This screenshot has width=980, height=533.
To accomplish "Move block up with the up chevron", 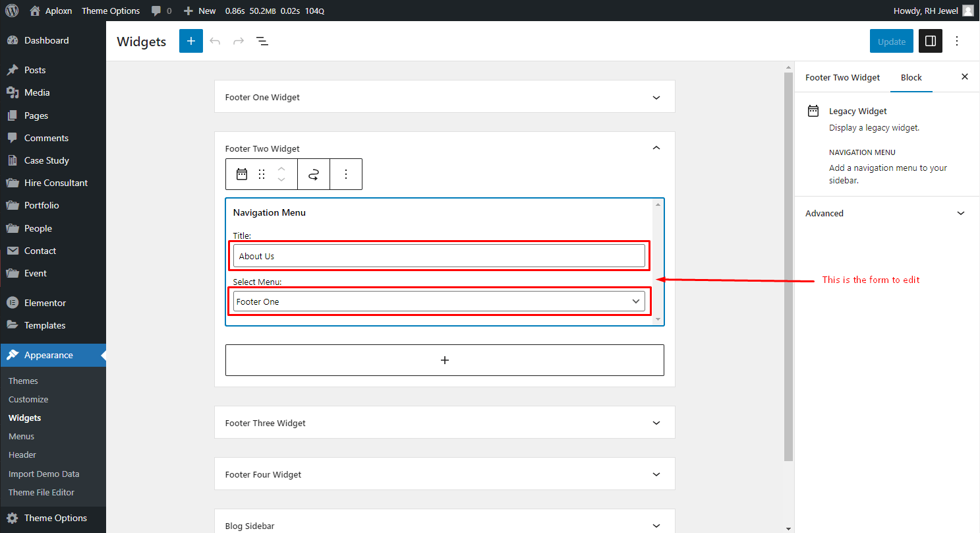I will (x=281, y=168).
